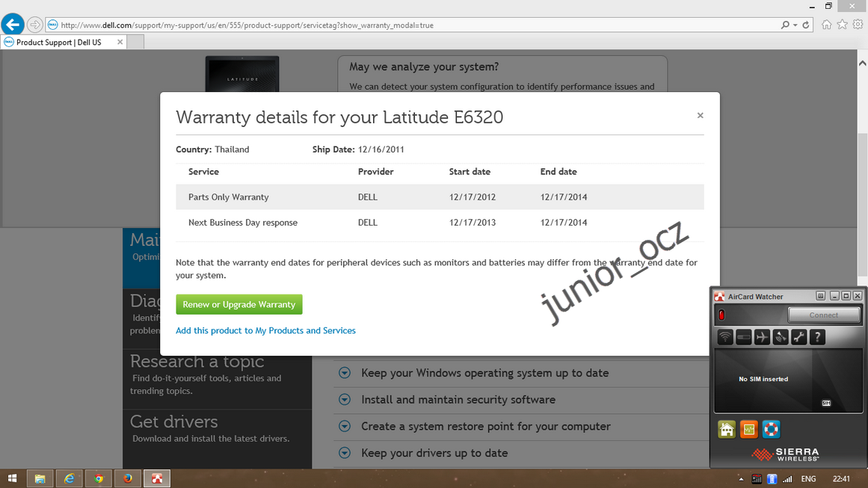This screenshot has height=488, width=868.
Task: Click the network signal bars tray icon
Action: coord(787,479)
